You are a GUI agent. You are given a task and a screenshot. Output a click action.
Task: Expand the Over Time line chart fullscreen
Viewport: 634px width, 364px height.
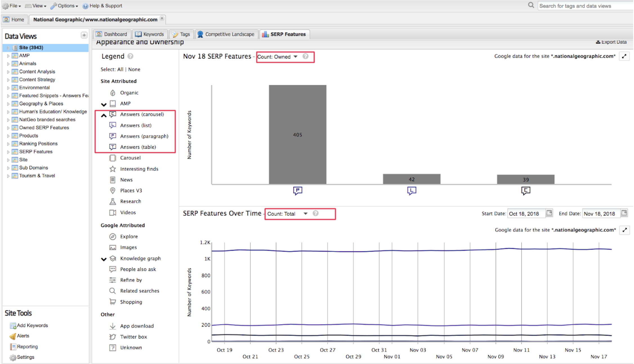click(x=625, y=230)
